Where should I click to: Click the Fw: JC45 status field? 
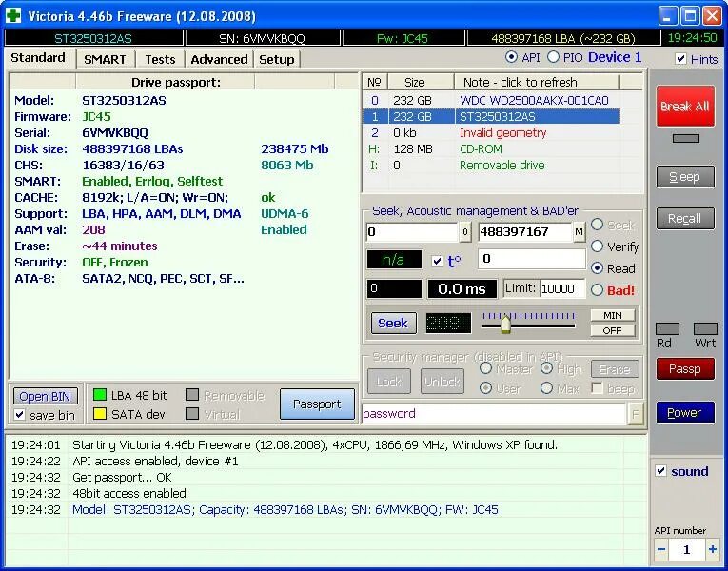pyautogui.click(x=403, y=38)
